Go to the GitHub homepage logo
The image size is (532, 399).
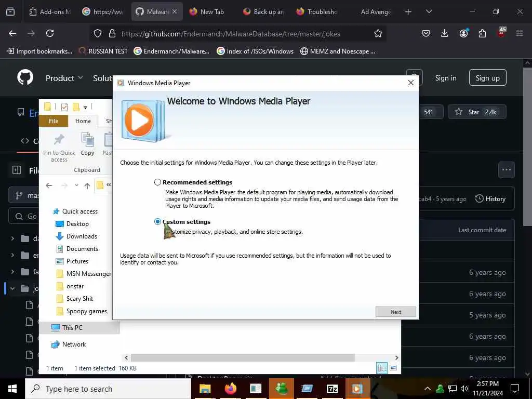[25, 78]
